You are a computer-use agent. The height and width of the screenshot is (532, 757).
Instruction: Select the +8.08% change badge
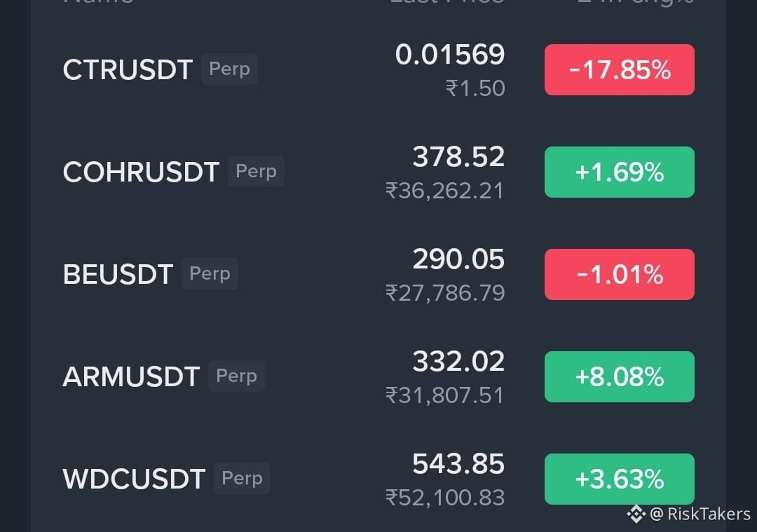point(620,376)
